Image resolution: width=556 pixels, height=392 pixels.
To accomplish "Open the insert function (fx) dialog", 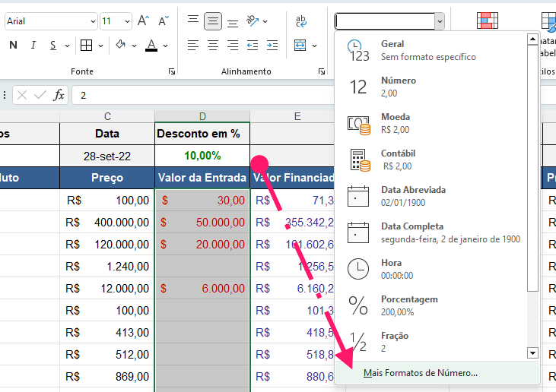I will pyautogui.click(x=59, y=95).
